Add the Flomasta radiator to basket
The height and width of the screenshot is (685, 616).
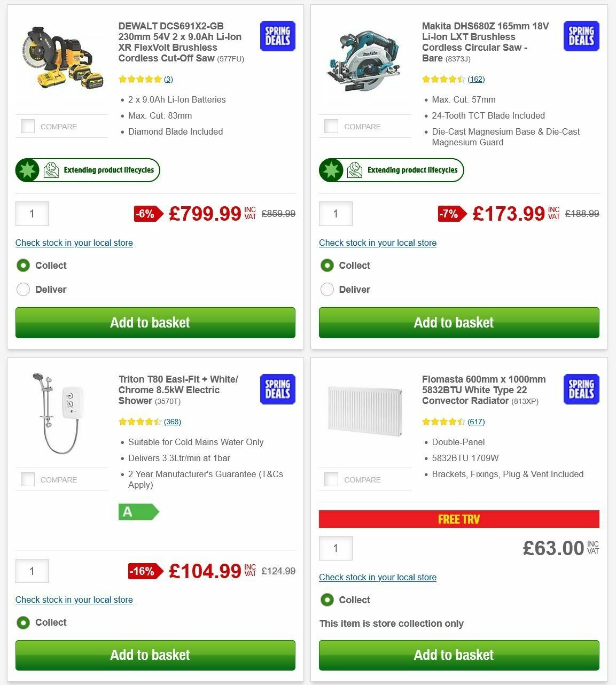[x=459, y=655]
